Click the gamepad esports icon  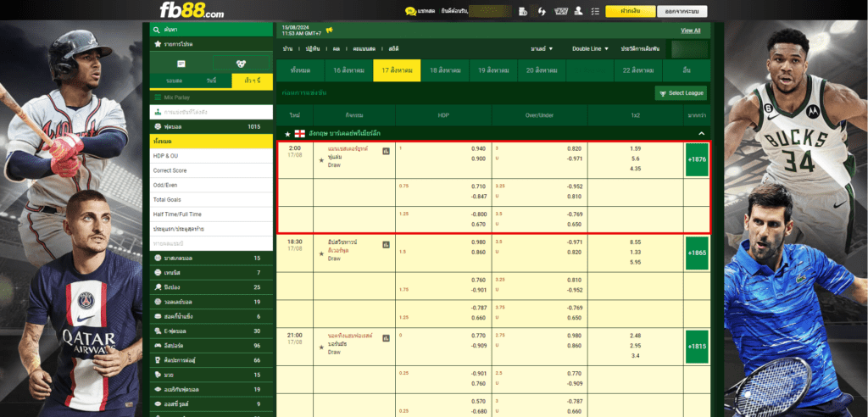tap(159, 346)
